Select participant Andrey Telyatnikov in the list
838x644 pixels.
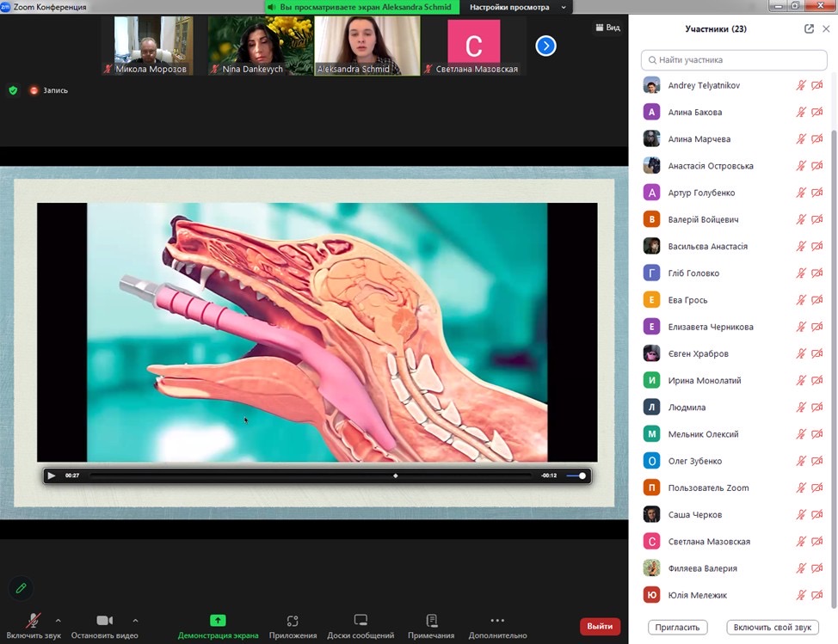click(x=704, y=86)
